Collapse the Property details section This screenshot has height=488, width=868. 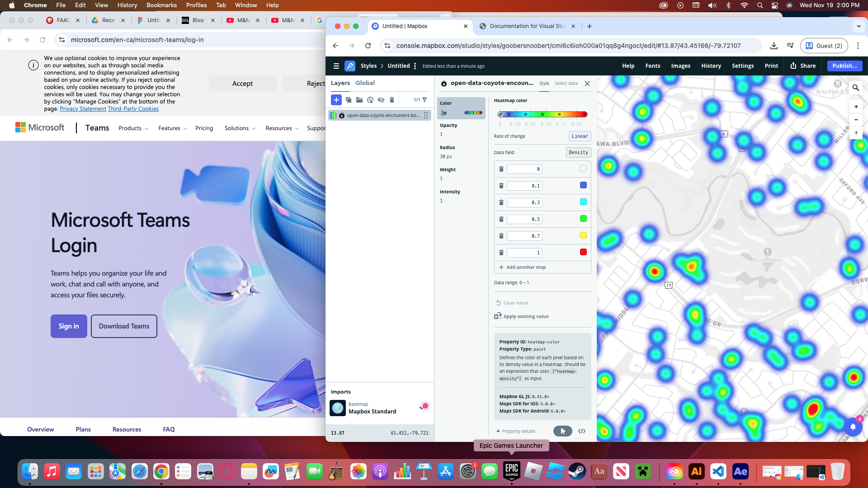click(516, 431)
